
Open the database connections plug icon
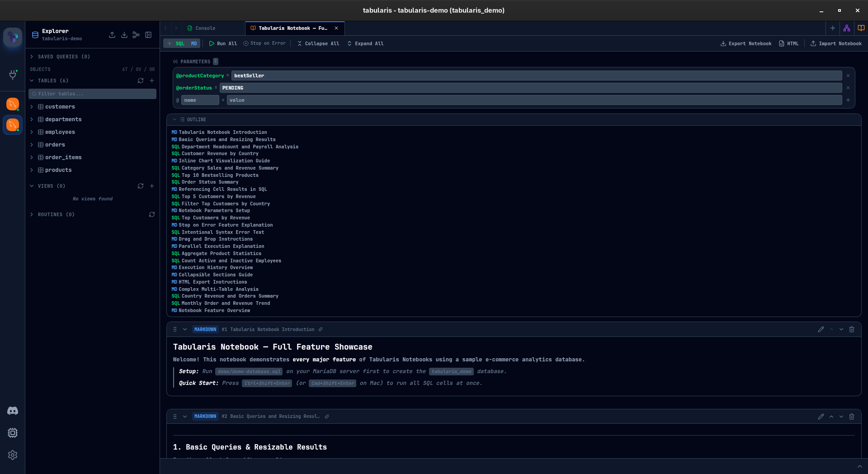13,75
